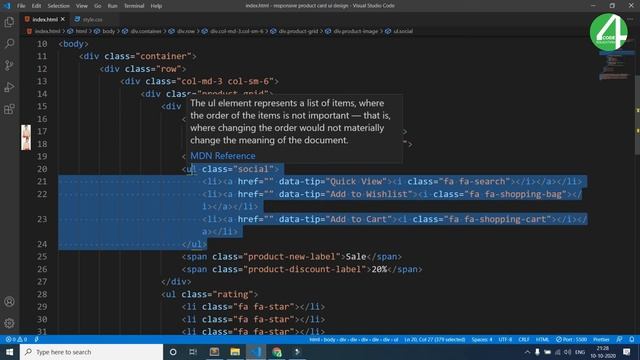Open the Manage gear icon

tap(9, 323)
